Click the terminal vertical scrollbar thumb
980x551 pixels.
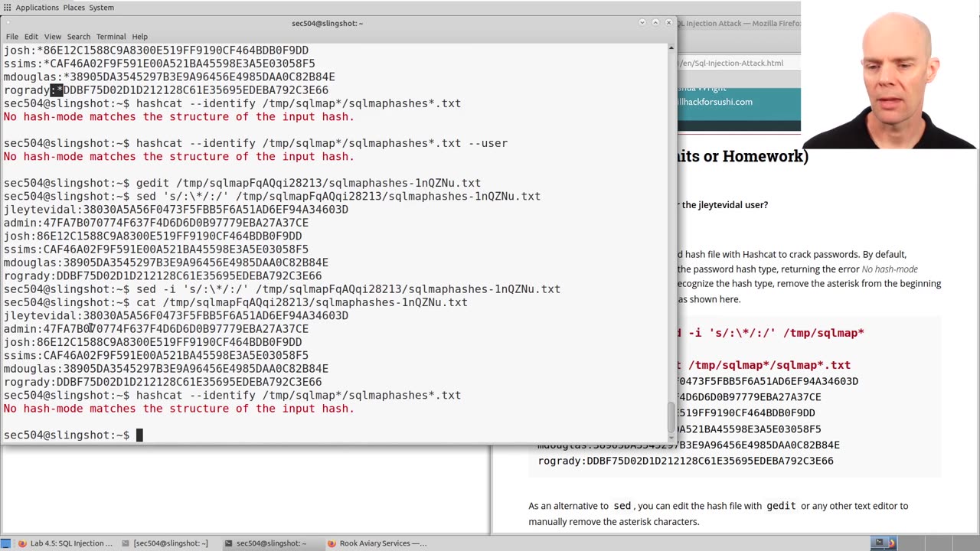pos(671,417)
